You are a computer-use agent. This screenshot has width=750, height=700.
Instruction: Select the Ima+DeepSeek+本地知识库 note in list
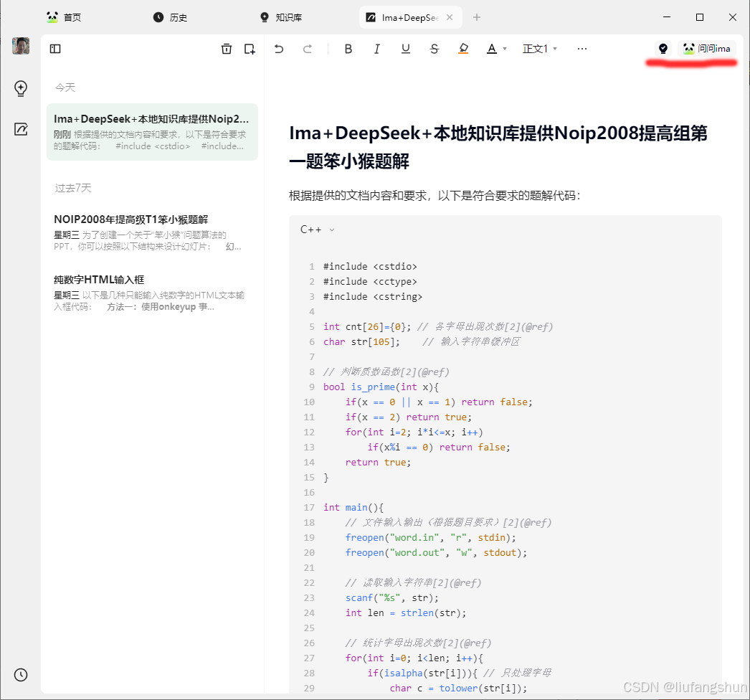[152, 132]
